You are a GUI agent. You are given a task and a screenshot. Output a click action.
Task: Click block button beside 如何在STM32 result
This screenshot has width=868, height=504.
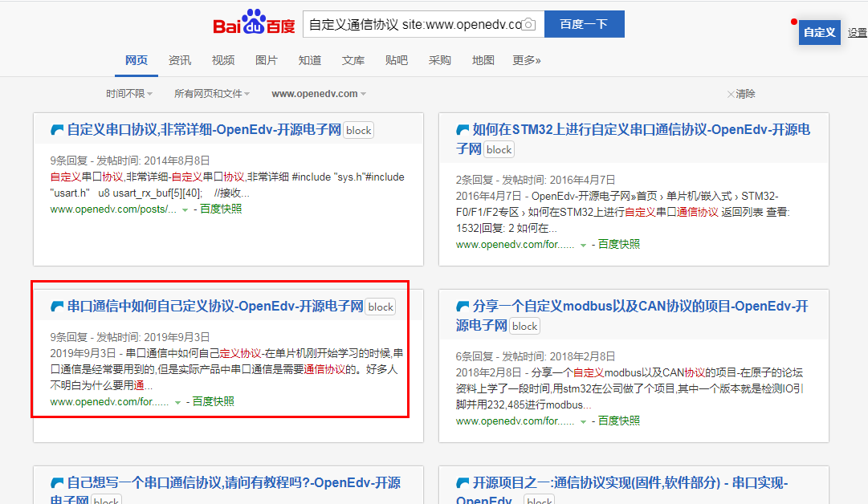(x=499, y=149)
